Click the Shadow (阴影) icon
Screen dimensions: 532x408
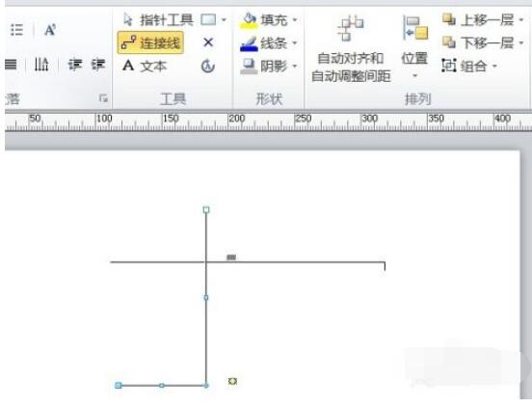[249, 67]
